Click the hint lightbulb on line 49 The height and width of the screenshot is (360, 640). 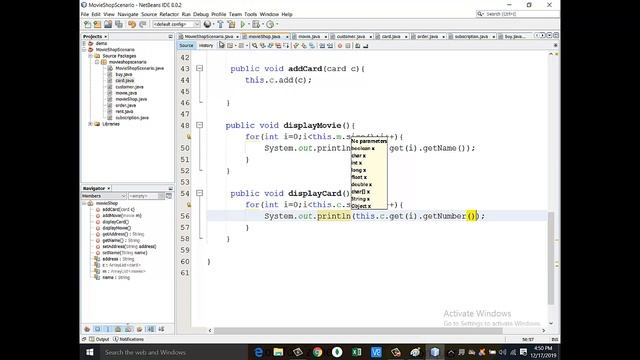[x=189, y=137]
